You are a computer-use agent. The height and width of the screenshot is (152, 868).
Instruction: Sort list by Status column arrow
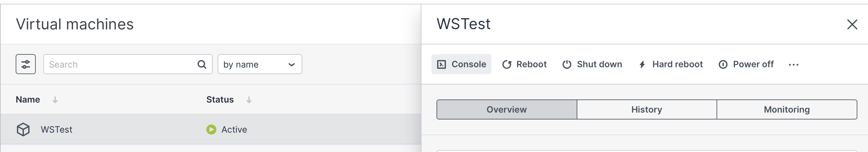coord(249,100)
